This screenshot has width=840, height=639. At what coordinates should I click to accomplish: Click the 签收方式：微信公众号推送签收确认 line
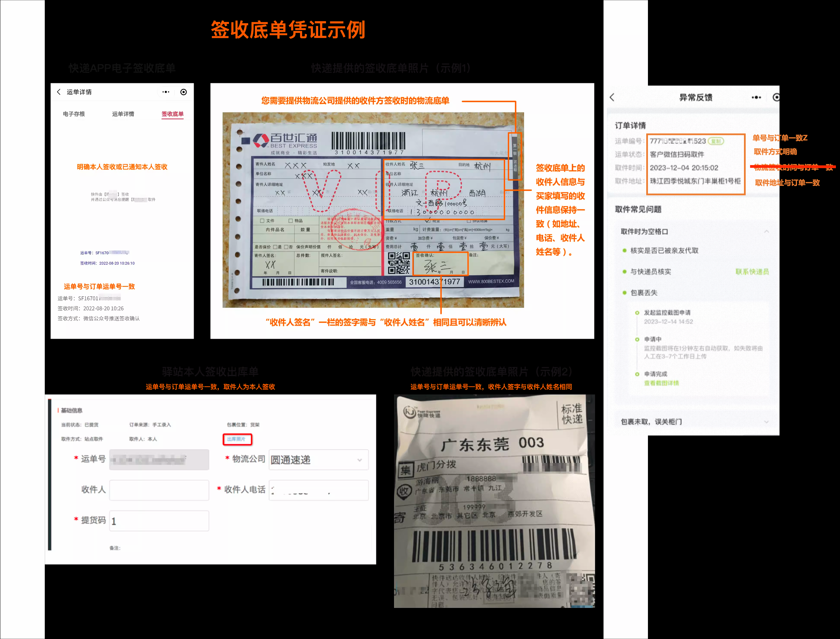click(x=98, y=318)
